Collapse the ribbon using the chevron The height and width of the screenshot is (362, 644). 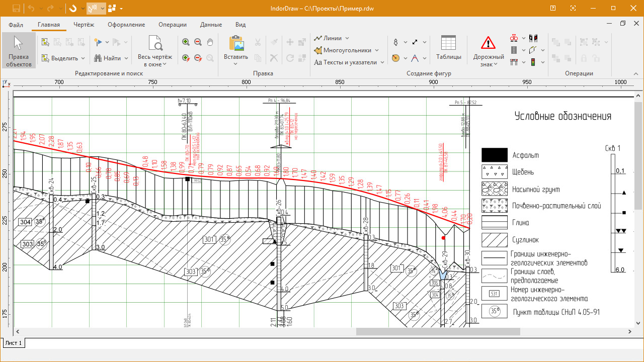tap(635, 74)
